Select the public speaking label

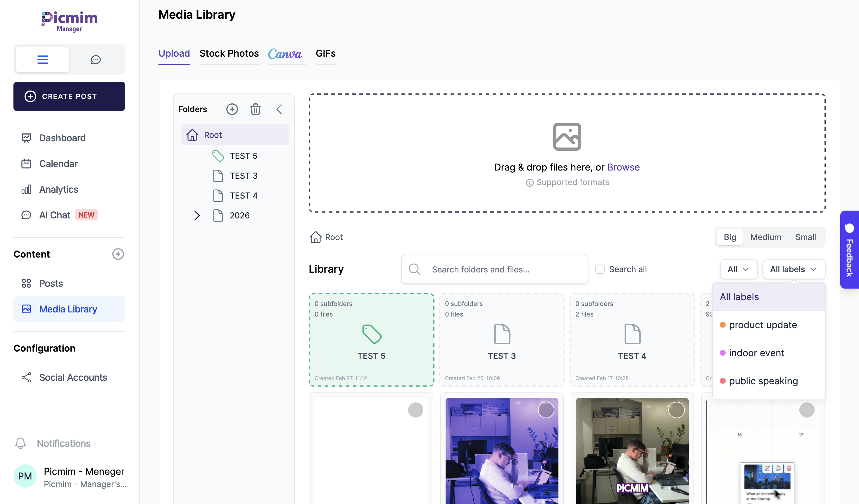(x=763, y=381)
